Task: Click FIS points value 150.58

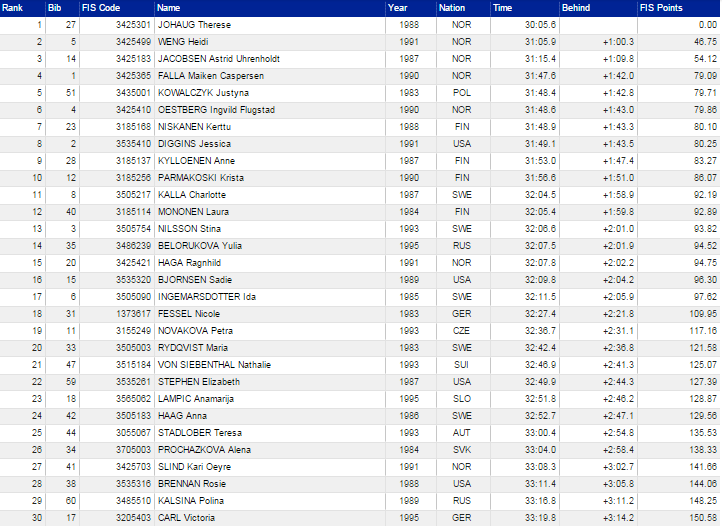Action: tap(703, 519)
